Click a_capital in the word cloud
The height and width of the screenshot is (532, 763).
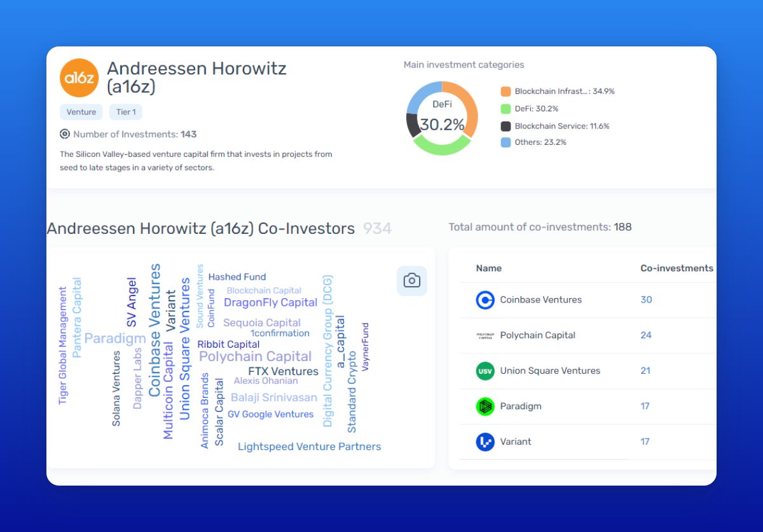pyautogui.click(x=340, y=342)
